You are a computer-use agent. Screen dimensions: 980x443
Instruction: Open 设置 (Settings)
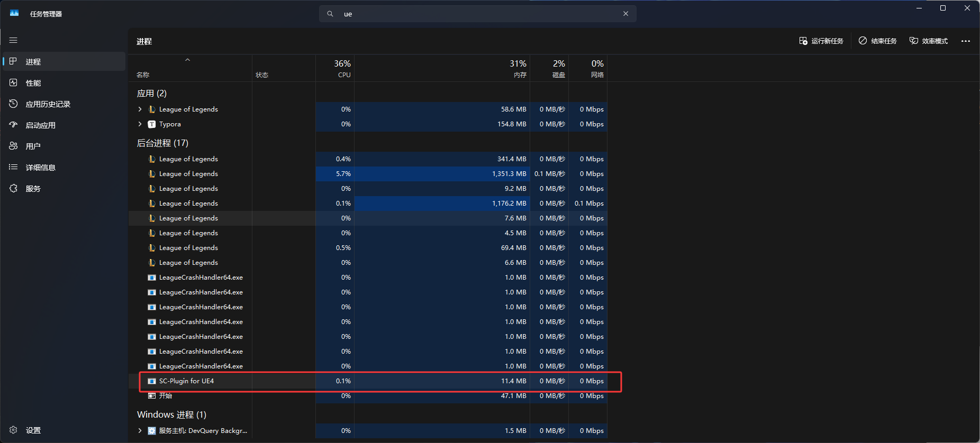tap(64, 430)
